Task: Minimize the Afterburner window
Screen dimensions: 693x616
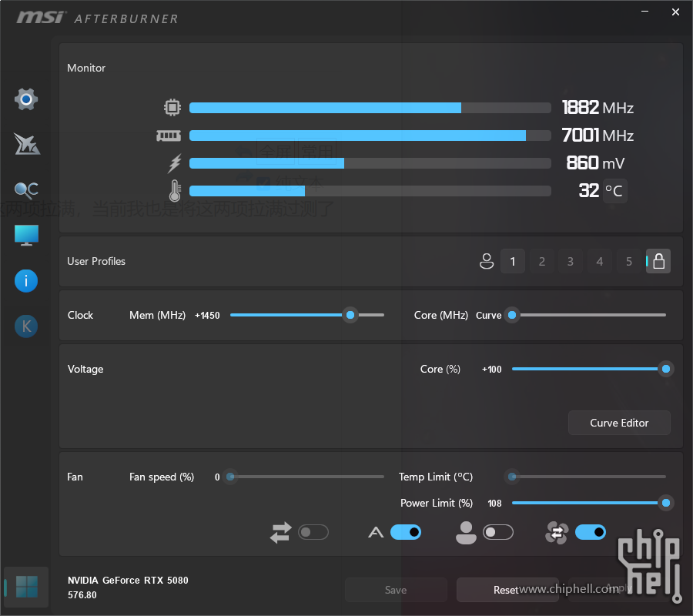Action: pos(644,12)
